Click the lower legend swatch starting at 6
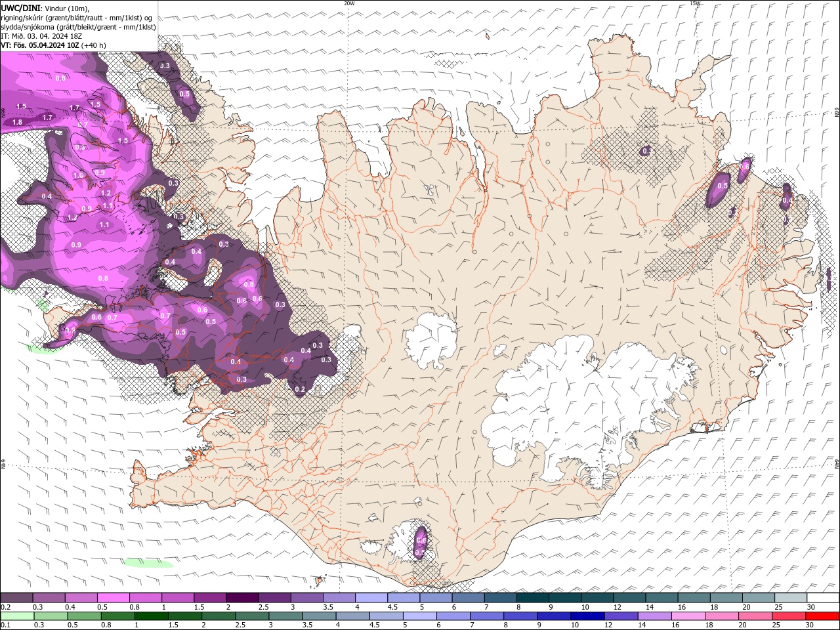Image resolution: width=840 pixels, height=630 pixels. click(x=453, y=616)
